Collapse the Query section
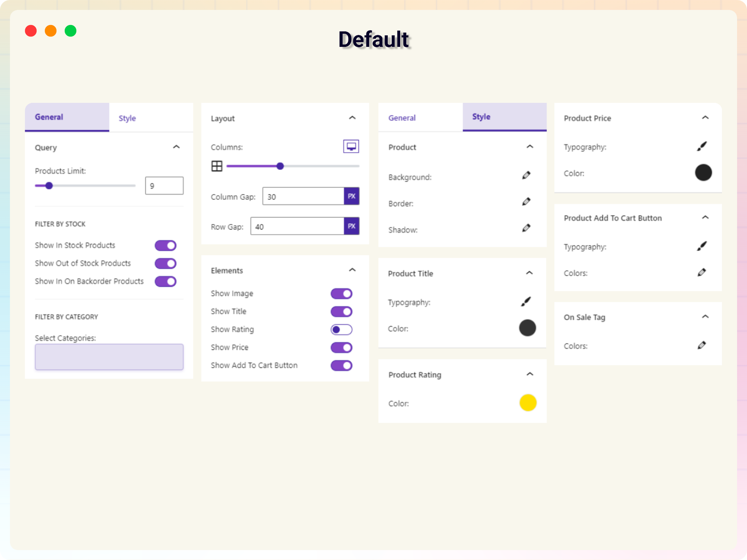Image resolution: width=747 pixels, height=560 pixels. 176,147
